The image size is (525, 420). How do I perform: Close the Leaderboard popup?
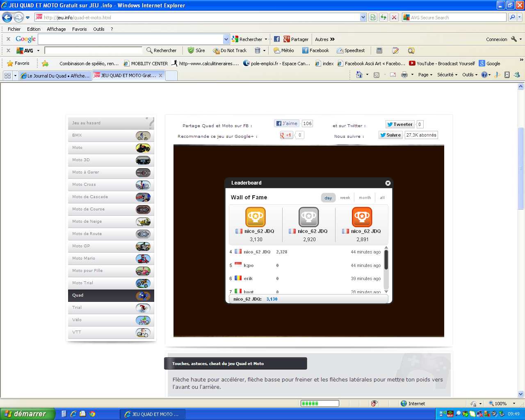(x=388, y=183)
